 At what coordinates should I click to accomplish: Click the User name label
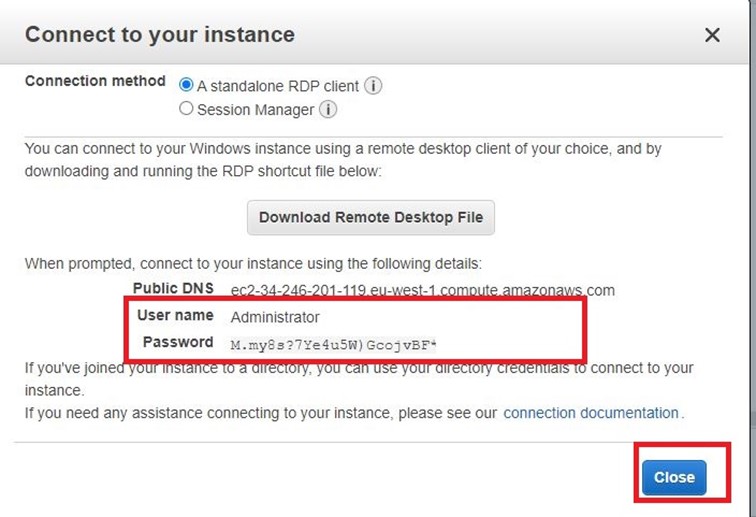point(175,315)
